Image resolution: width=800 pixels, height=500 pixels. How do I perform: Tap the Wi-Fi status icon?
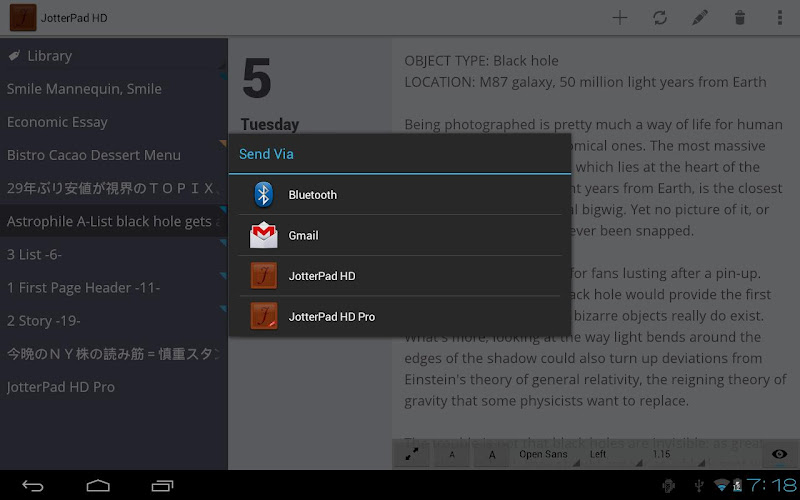coord(721,485)
